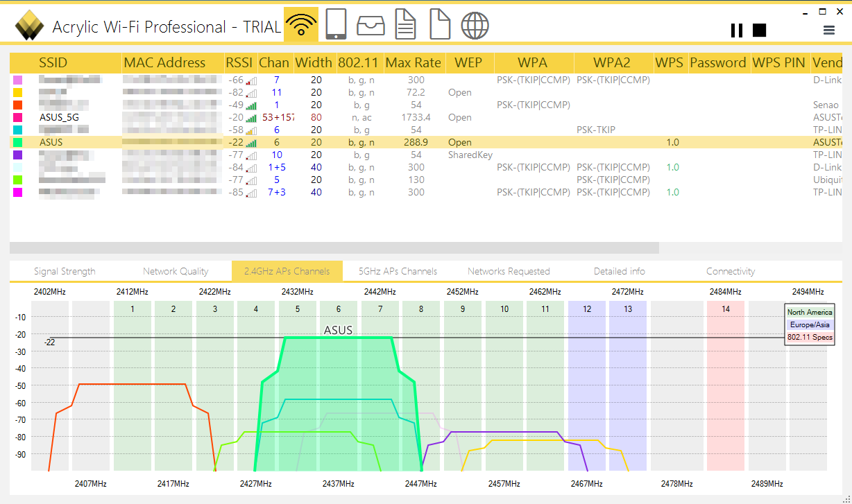Click the cyan swatch in the -58 row
852x504 pixels.
click(x=18, y=130)
